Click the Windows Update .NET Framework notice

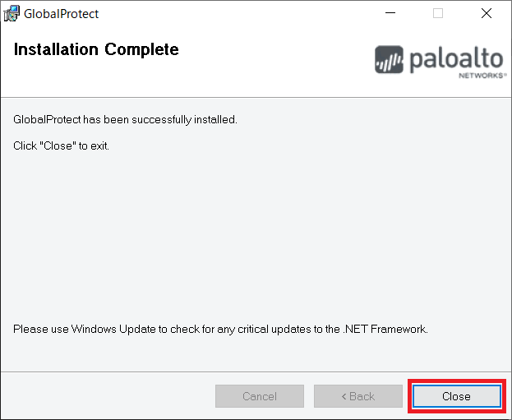[220, 329]
